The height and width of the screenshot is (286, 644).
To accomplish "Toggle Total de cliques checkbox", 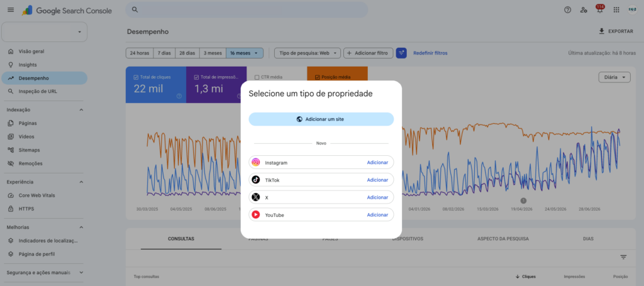I will [x=136, y=77].
